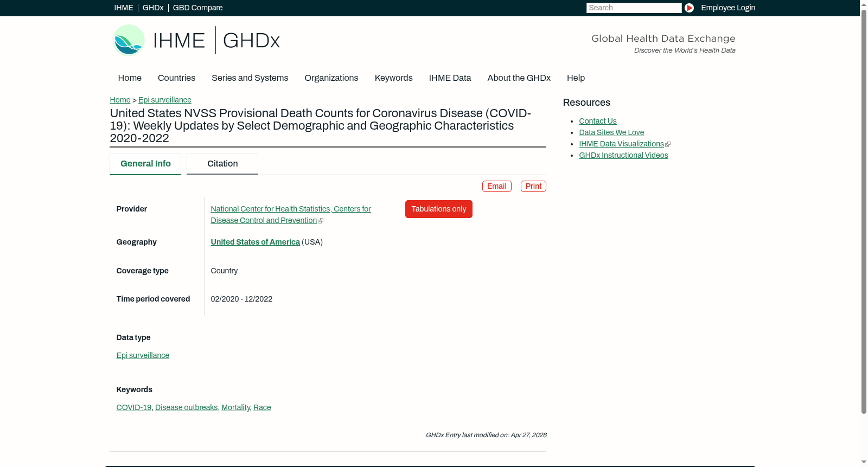
Task: Switch to the Citation tab
Action: (x=222, y=164)
